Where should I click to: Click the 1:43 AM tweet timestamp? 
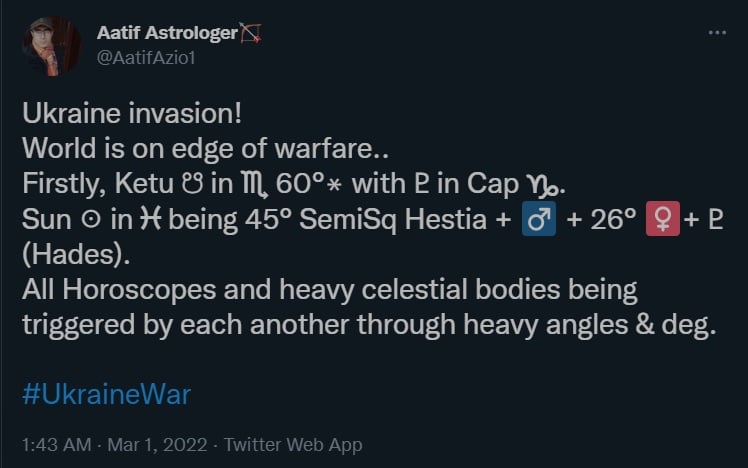coord(56,444)
